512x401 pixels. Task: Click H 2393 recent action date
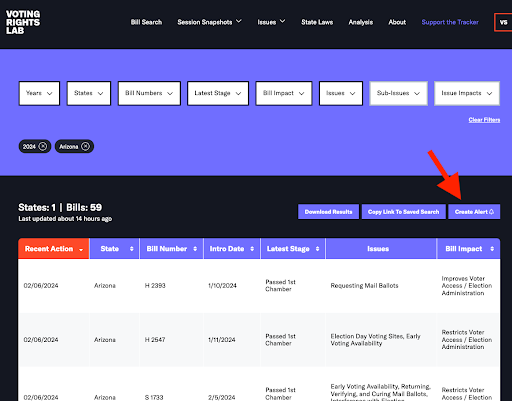41,286
